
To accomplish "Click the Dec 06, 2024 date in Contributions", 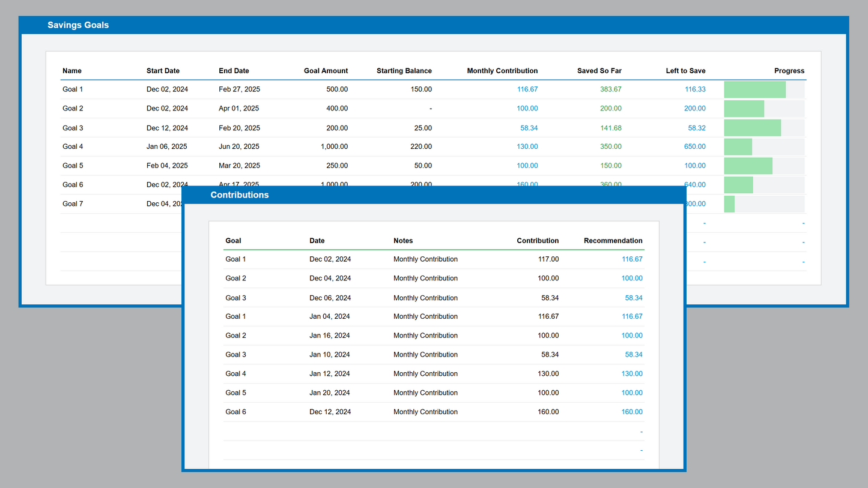I will pyautogui.click(x=330, y=298).
